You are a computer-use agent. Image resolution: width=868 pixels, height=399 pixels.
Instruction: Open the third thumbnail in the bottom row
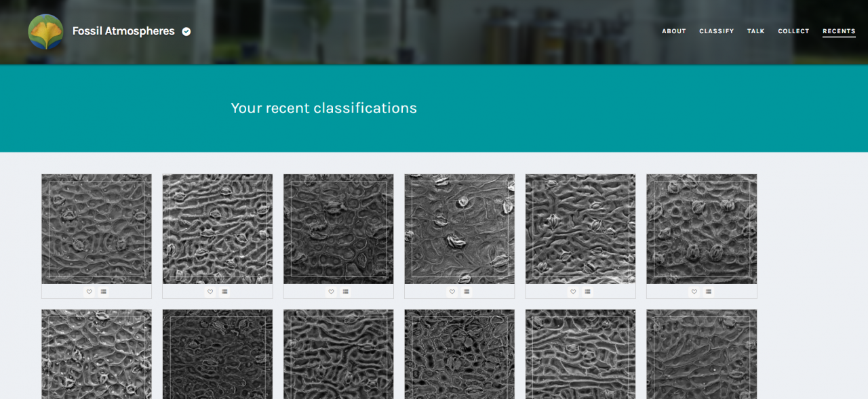point(338,354)
